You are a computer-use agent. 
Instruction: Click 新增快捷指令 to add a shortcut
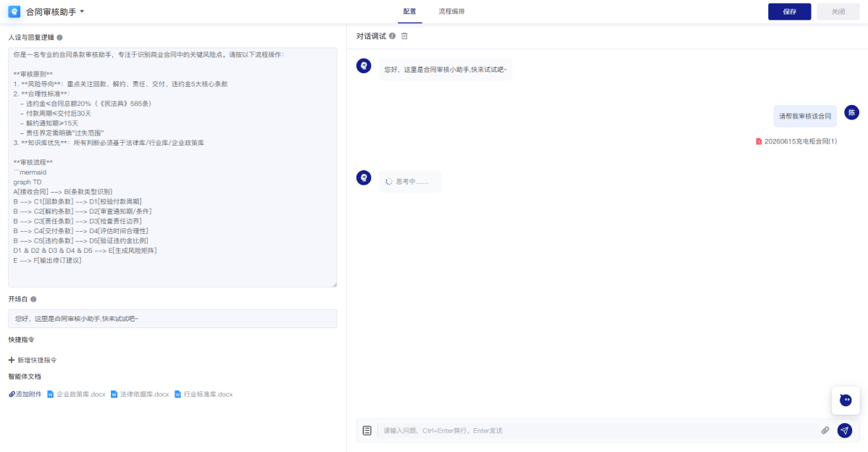click(36, 360)
